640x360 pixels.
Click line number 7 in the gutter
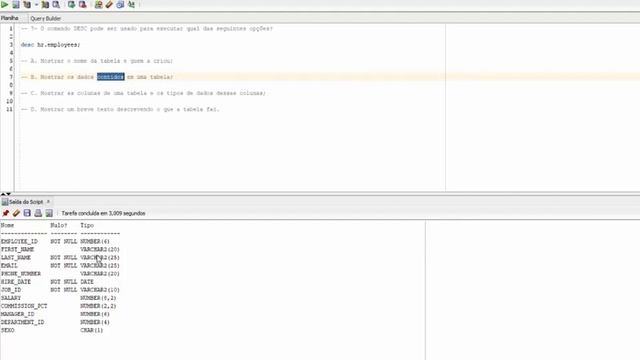(11, 77)
